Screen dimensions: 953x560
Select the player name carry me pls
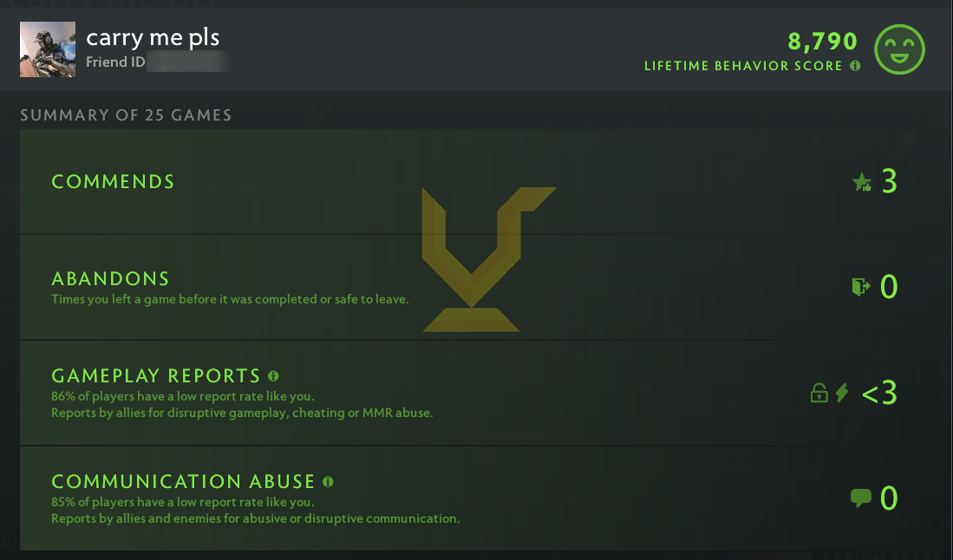(x=153, y=37)
